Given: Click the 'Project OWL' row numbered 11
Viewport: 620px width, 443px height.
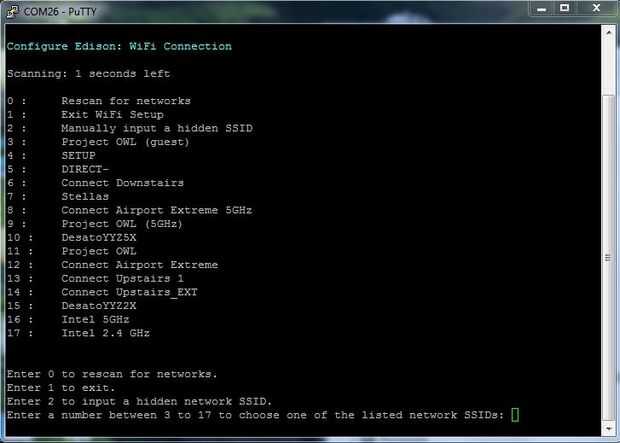Looking at the screenshot, I should (x=72, y=251).
